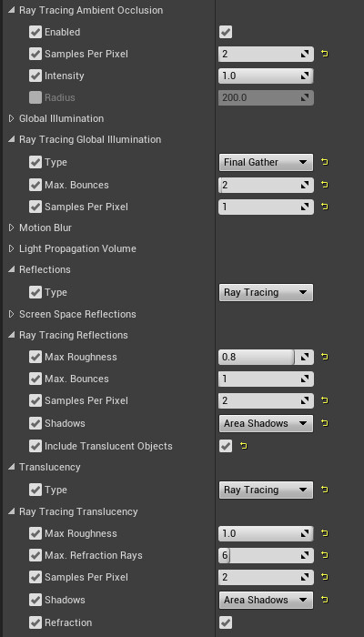Image resolution: width=364 pixels, height=637 pixels.
Task: Reset Max. Refraction Rays to default
Action: tap(325, 555)
